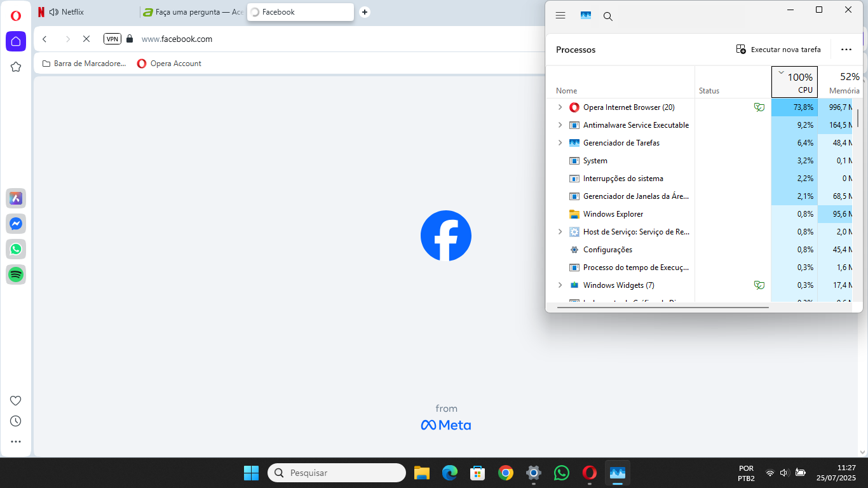Open the Opera start page home icon
Image resolution: width=868 pixels, height=488 pixels.
16,41
